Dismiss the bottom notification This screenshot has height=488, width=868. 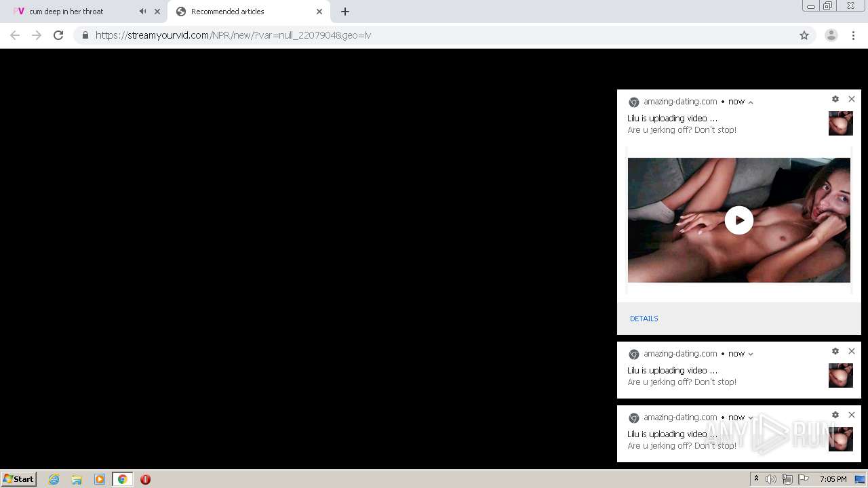[x=852, y=415]
